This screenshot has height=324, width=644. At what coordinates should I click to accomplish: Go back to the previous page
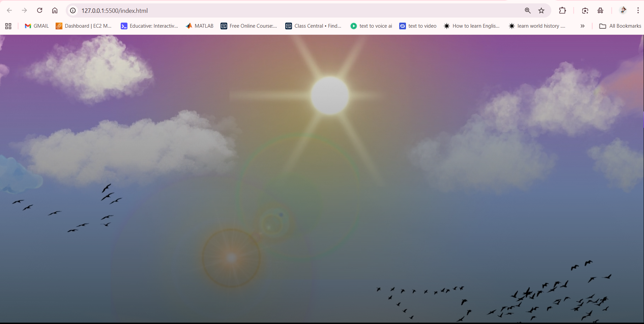pyautogui.click(x=9, y=10)
